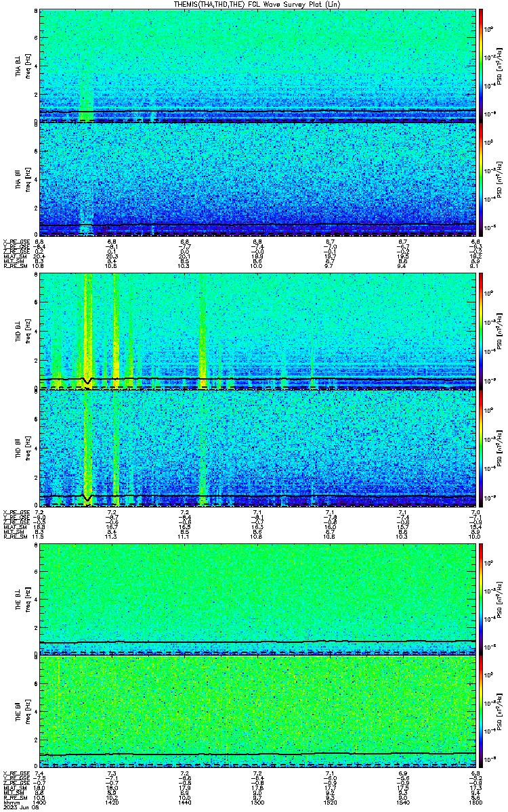Click the THD B∥ panel color bar
508x812 pixels.
point(481,447)
